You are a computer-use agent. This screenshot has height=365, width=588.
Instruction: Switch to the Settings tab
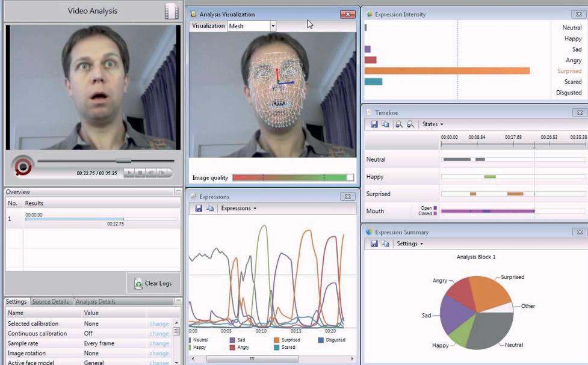coord(16,301)
